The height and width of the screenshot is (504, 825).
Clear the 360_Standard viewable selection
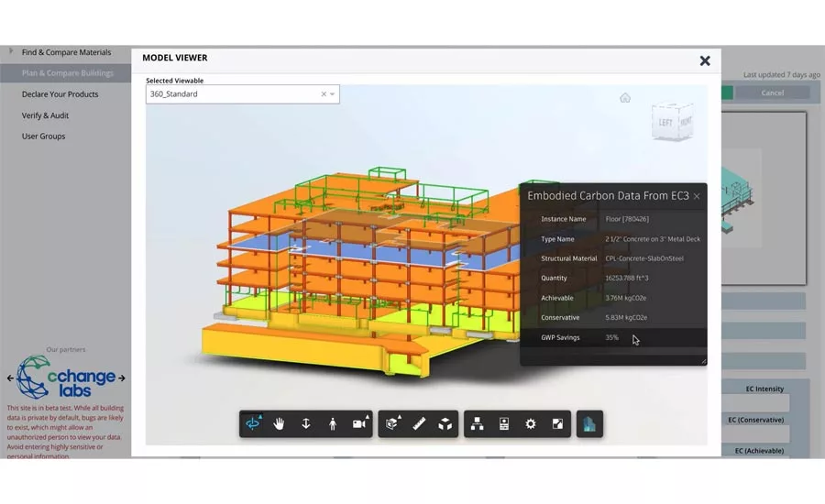pyautogui.click(x=324, y=94)
